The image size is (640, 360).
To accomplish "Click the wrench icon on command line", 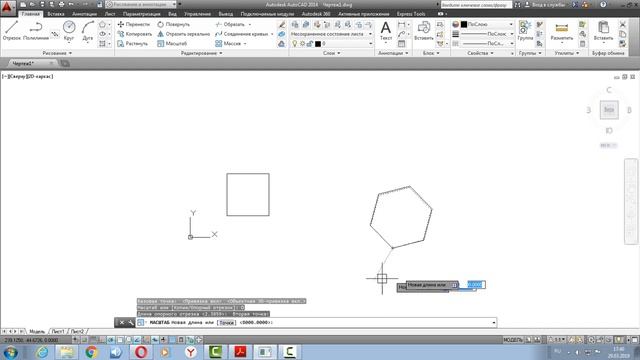I will [x=131, y=322].
